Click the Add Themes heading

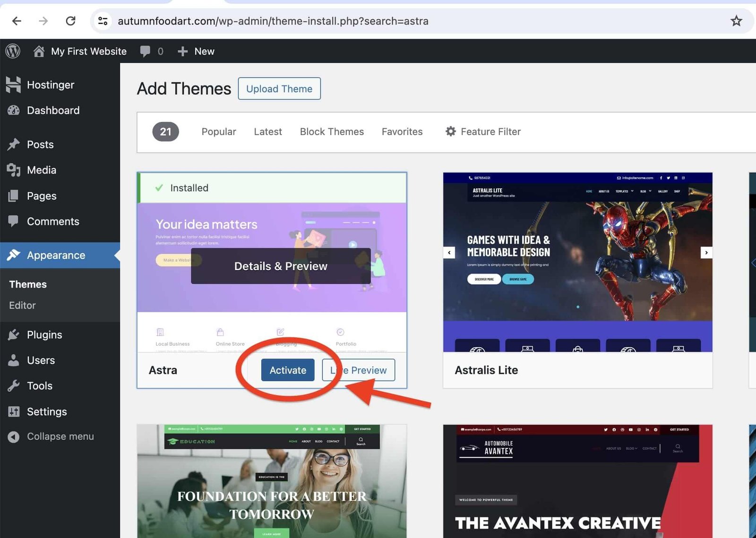click(x=184, y=88)
